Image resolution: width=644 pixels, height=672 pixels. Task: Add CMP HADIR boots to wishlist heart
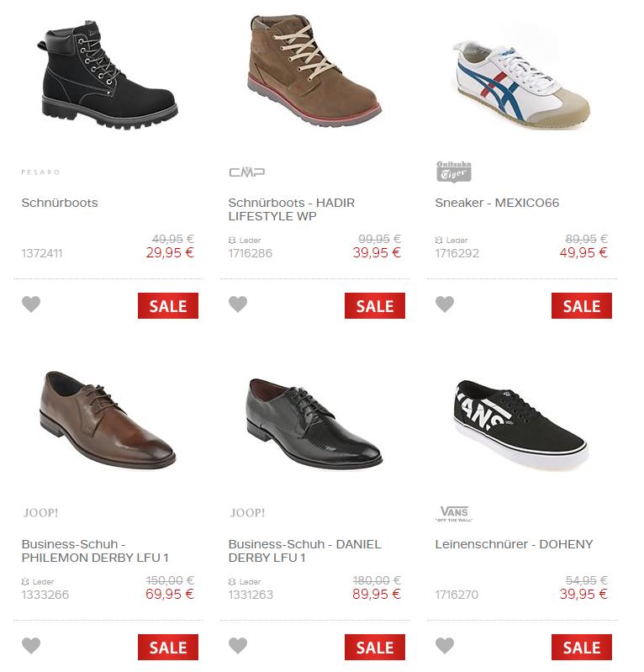[238, 304]
